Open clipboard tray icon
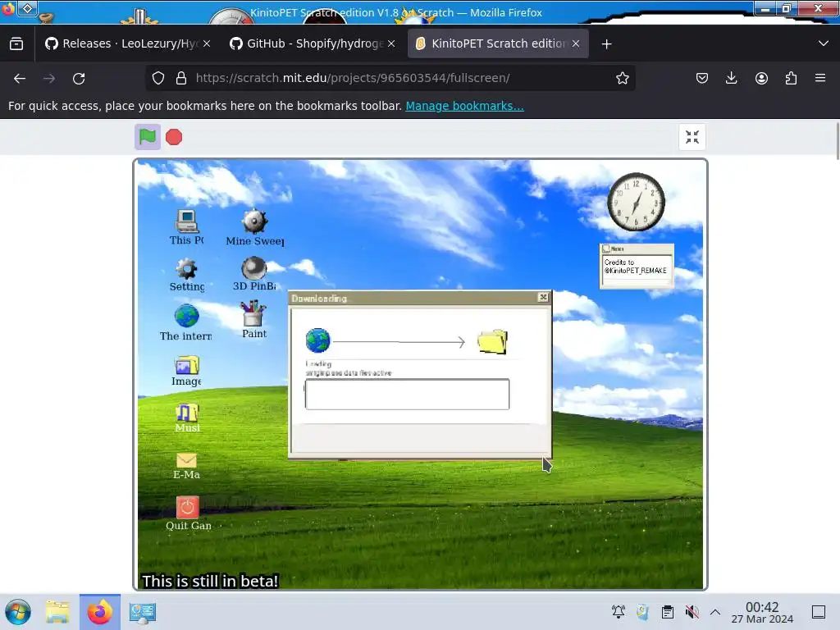The image size is (840, 630). click(x=667, y=612)
